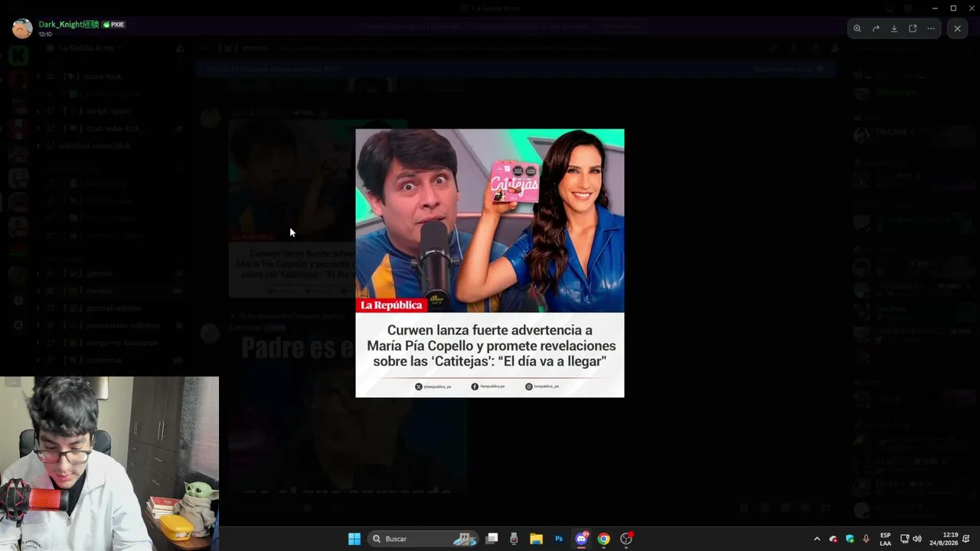This screenshot has height=551, width=980.
Task: Click the microphone icon in the system tray
Action: point(866,539)
